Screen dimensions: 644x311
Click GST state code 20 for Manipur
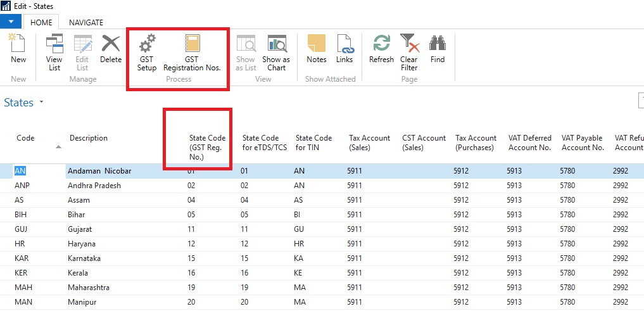click(191, 302)
